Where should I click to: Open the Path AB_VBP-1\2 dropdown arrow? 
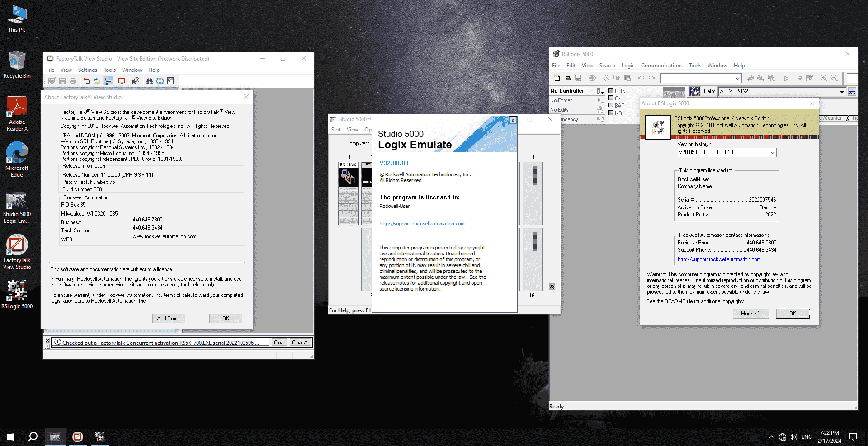841,91
